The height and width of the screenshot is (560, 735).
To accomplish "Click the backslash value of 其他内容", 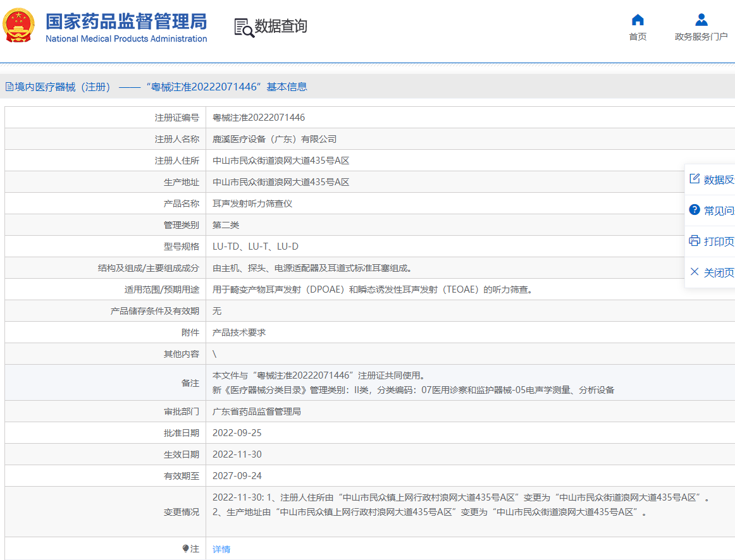I will point(214,354).
